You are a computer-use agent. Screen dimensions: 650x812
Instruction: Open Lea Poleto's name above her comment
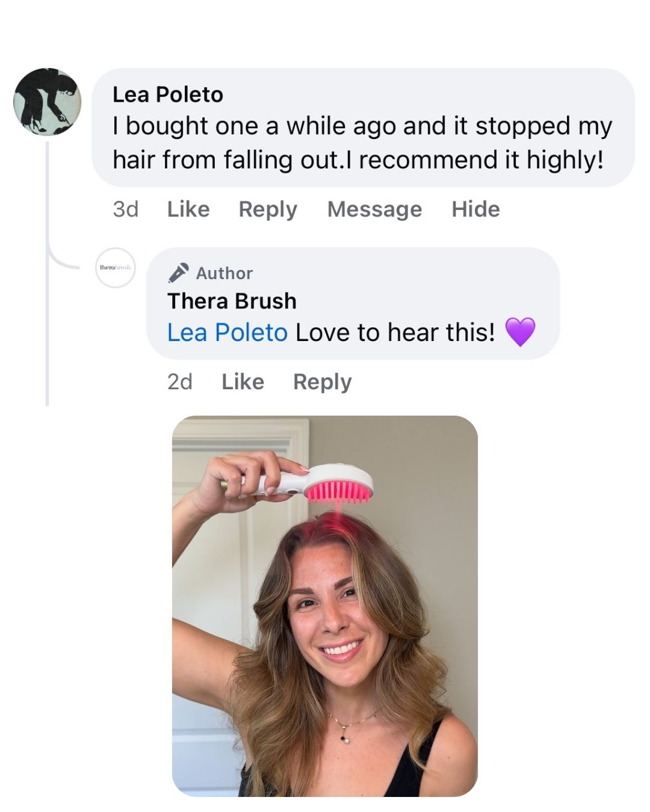click(x=168, y=94)
